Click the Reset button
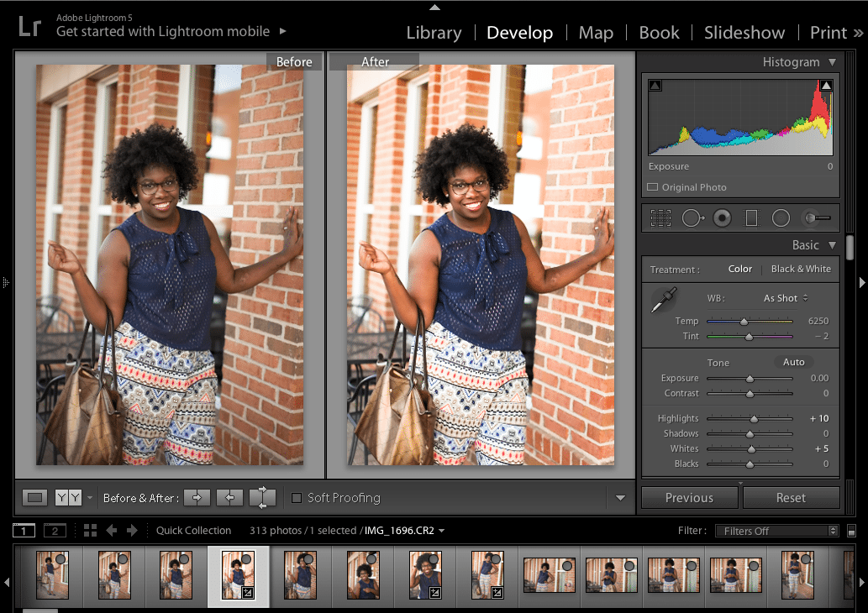Viewport: 868px width, 613px height. point(791,498)
